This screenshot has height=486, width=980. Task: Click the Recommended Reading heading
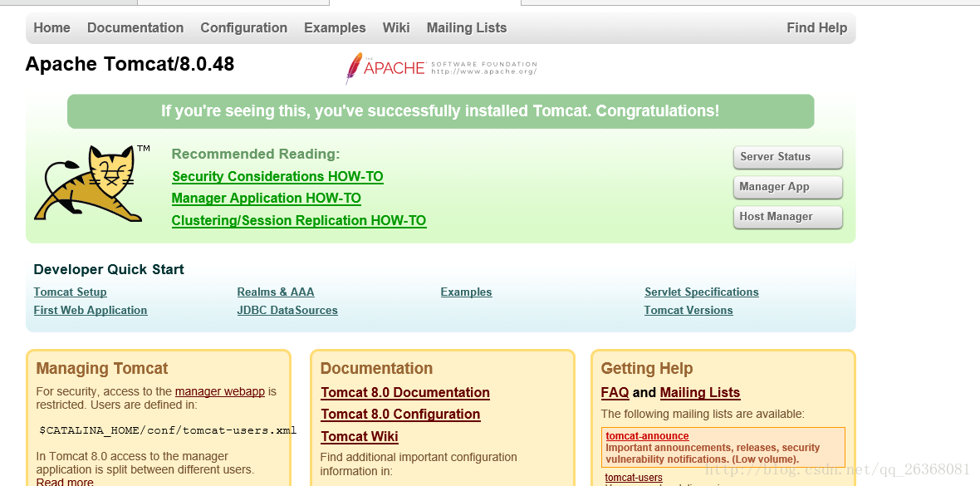coord(256,154)
